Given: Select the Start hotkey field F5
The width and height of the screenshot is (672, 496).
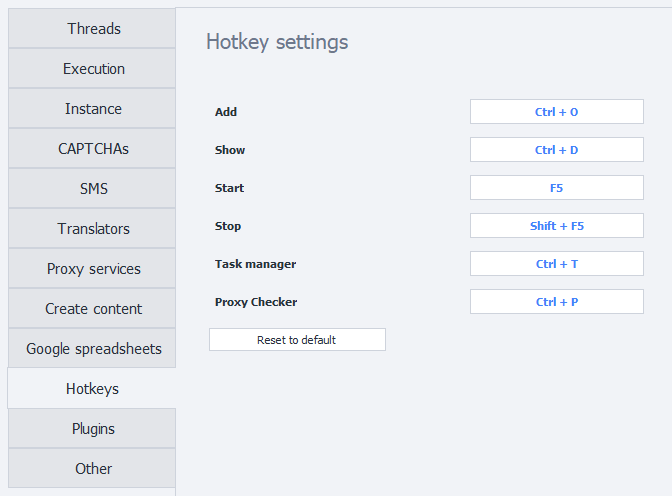Looking at the screenshot, I should point(556,188).
